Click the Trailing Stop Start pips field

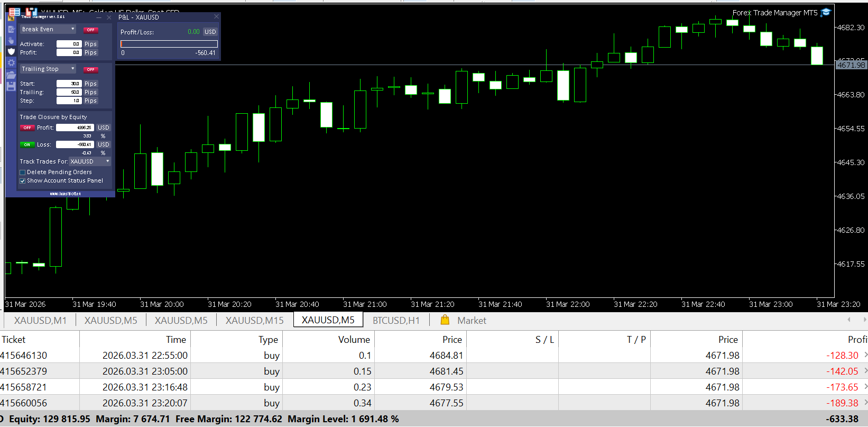69,84
